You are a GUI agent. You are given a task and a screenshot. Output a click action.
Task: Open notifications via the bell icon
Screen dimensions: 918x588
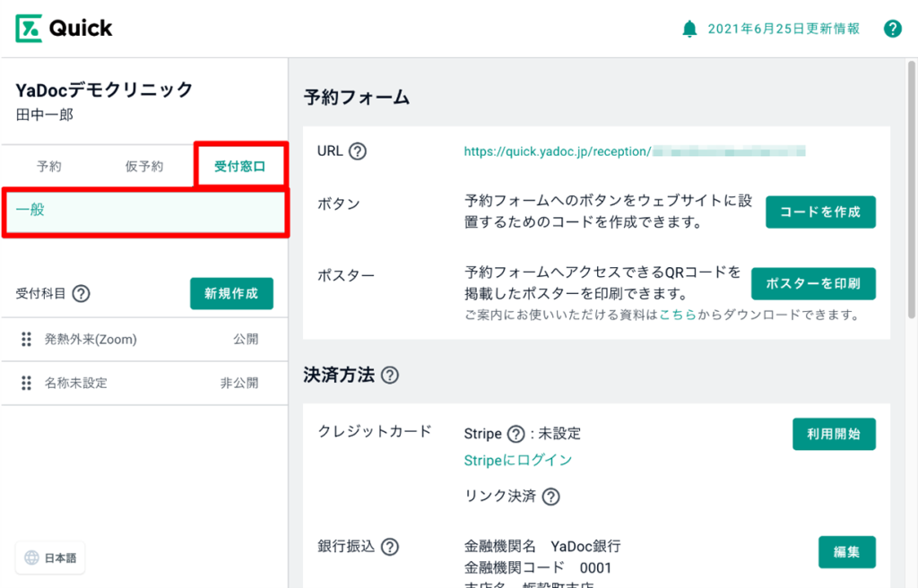coord(689,29)
